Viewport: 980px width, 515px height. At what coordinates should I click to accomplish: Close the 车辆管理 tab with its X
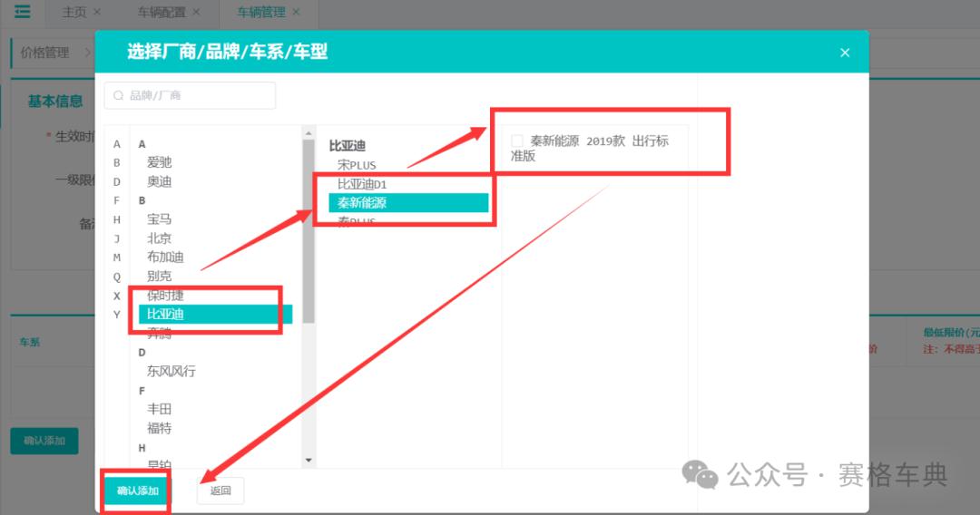296,12
